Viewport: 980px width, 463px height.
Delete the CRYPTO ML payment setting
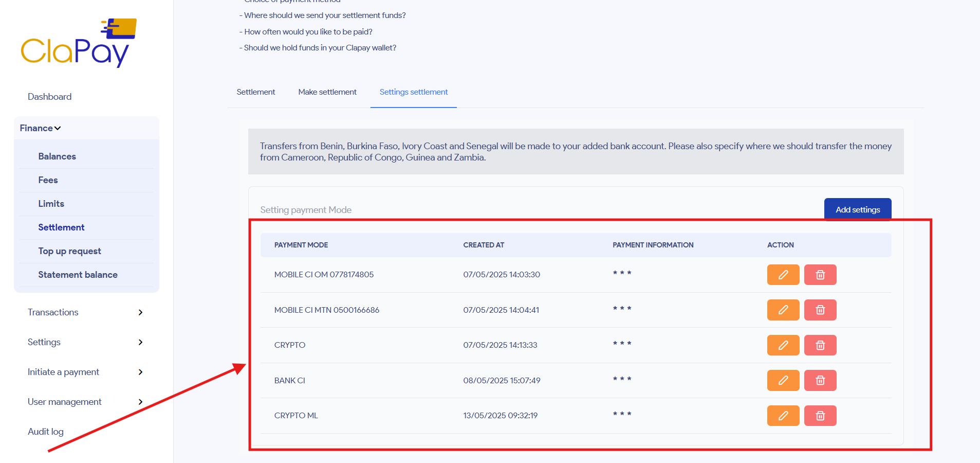pos(820,416)
